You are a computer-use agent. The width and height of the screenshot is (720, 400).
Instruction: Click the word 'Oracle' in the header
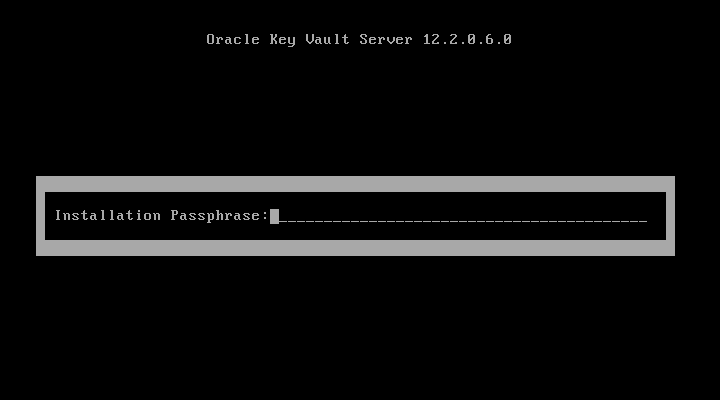(x=233, y=39)
